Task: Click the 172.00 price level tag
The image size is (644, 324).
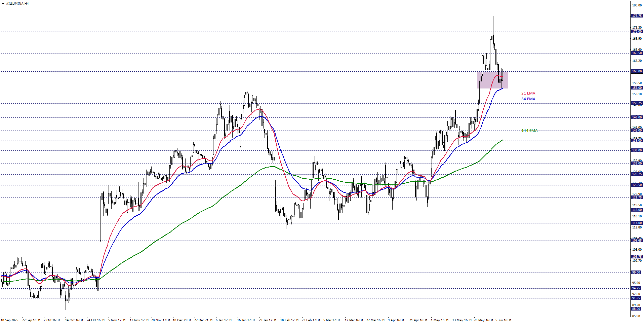Action: point(637,32)
